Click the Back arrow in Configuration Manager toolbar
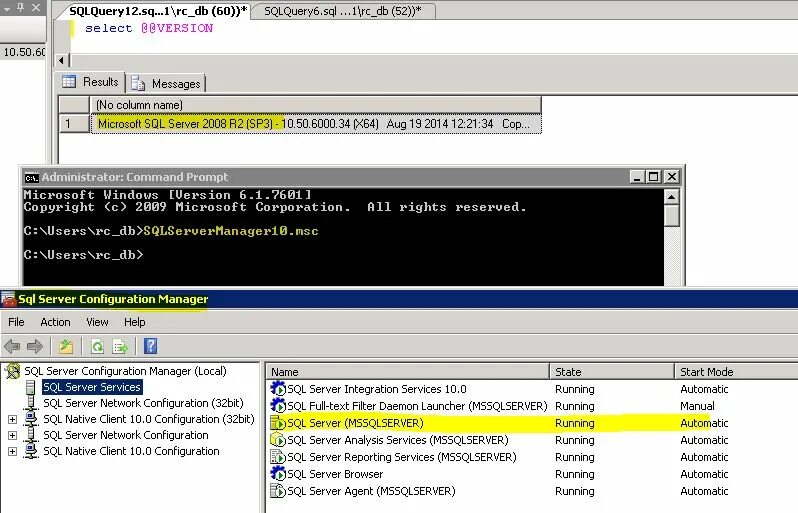This screenshot has height=513, width=798. (12, 347)
